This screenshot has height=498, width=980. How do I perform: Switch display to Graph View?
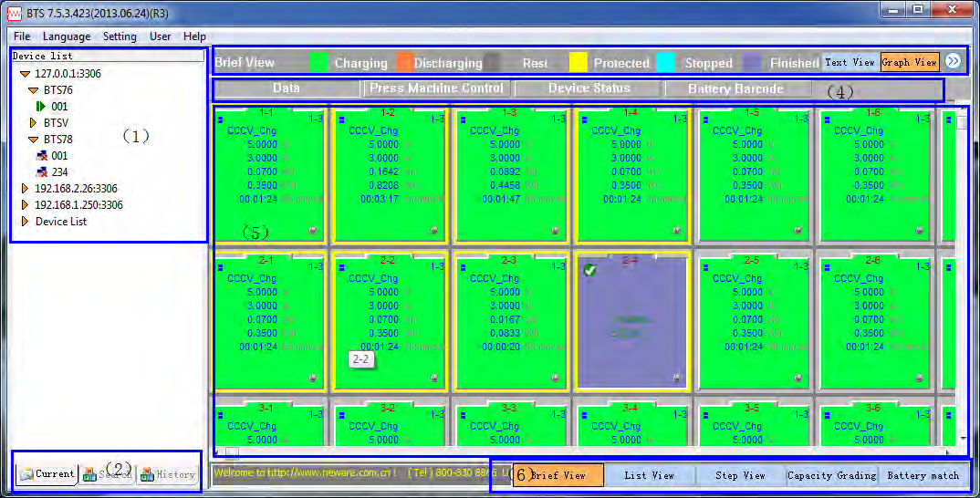click(x=910, y=62)
